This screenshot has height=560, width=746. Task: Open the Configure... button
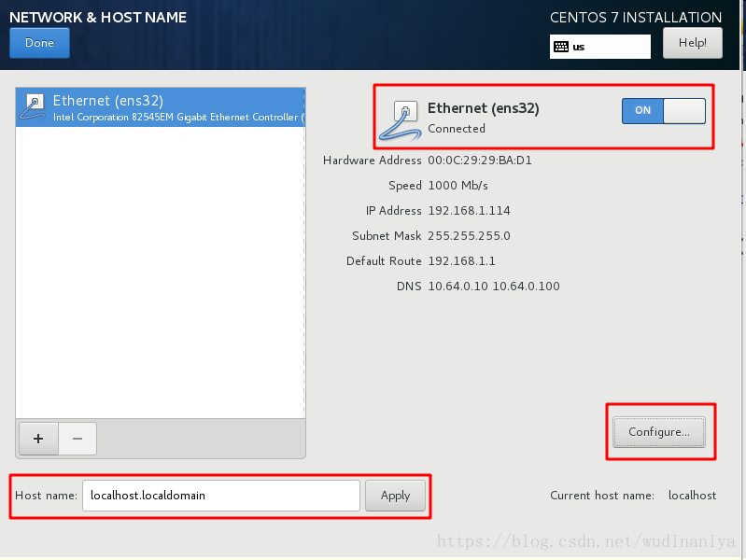click(x=659, y=432)
